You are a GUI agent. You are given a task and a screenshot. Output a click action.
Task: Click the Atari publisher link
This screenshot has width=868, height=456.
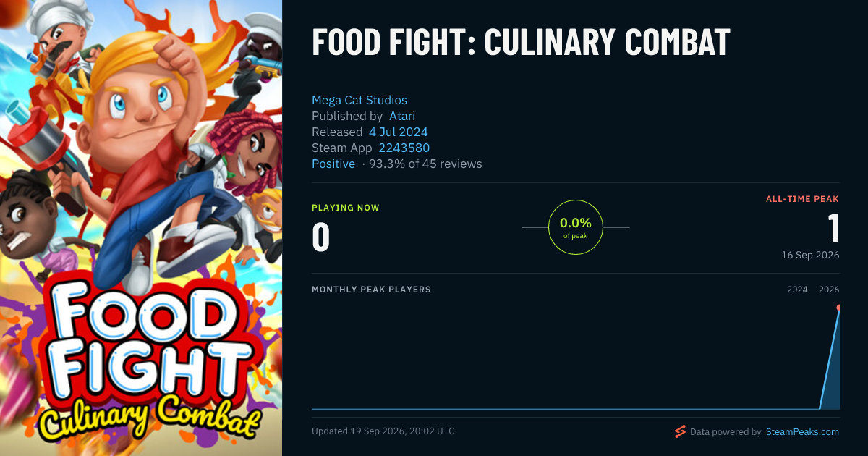pos(402,116)
